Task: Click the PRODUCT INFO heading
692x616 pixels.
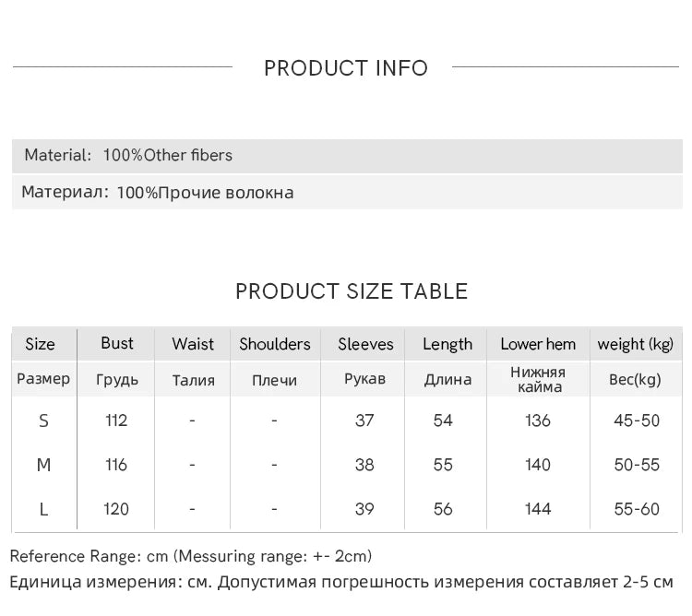Action: coord(346,68)
